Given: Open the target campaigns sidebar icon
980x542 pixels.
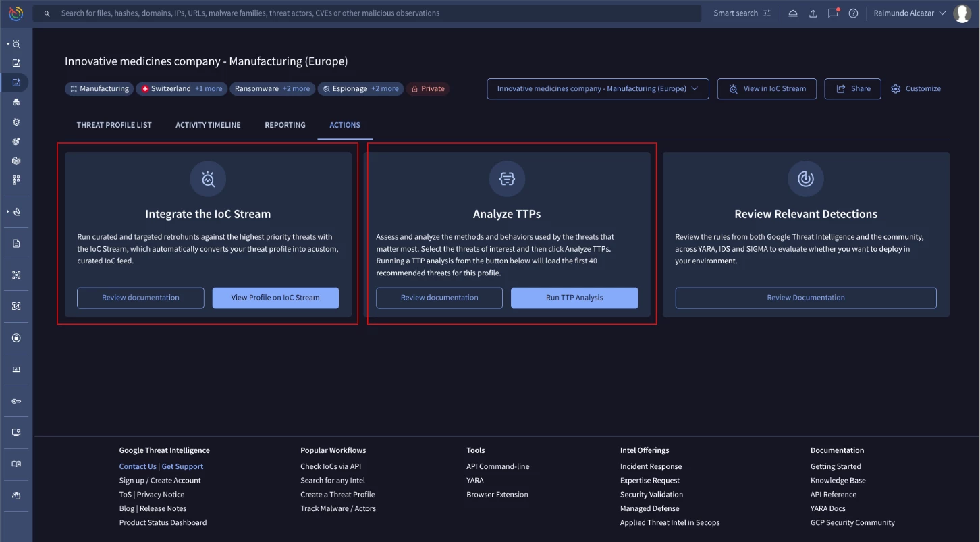Looking at the screenshot, I should (16, 142).
